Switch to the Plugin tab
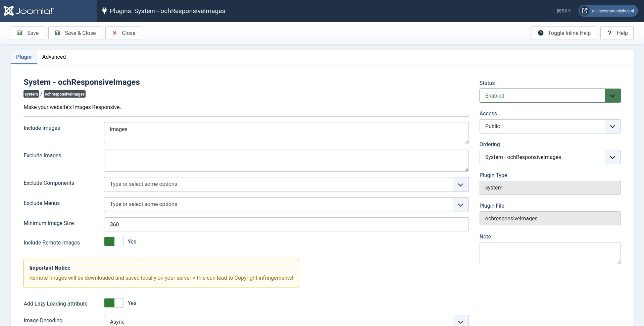This screenshot has width=644, height=326. pos(24,57)
